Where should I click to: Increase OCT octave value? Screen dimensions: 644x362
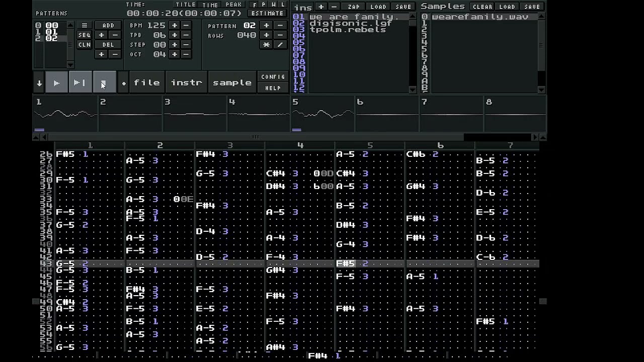point(175,54)
